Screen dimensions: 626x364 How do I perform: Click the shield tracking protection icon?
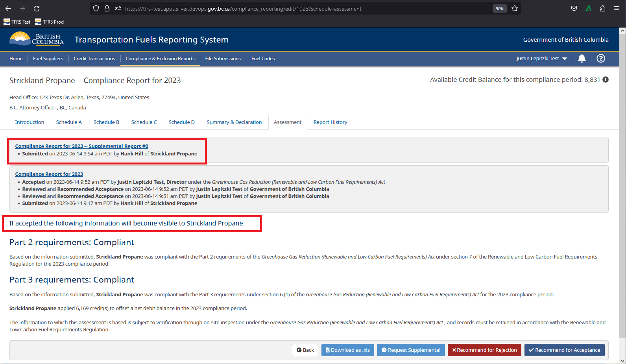coord(96,8)
